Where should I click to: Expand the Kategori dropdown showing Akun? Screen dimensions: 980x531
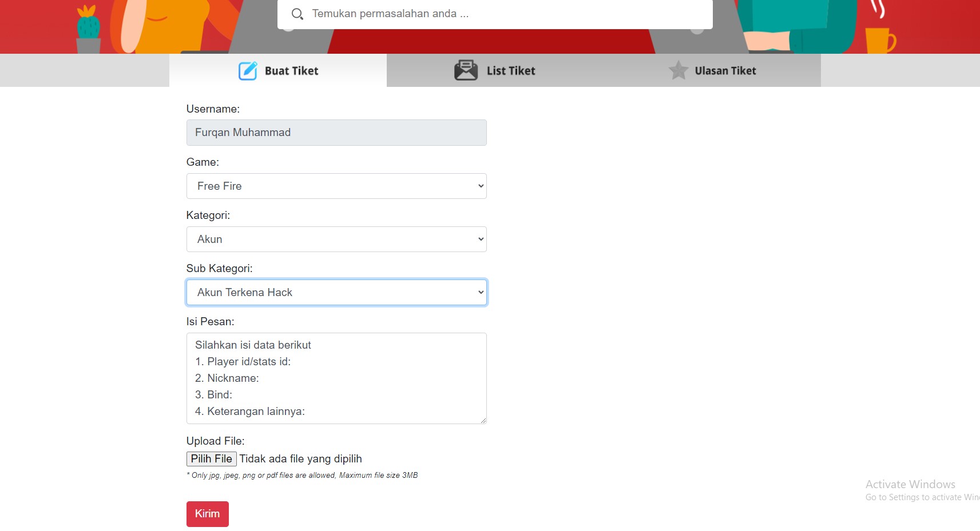coord(336,239)
